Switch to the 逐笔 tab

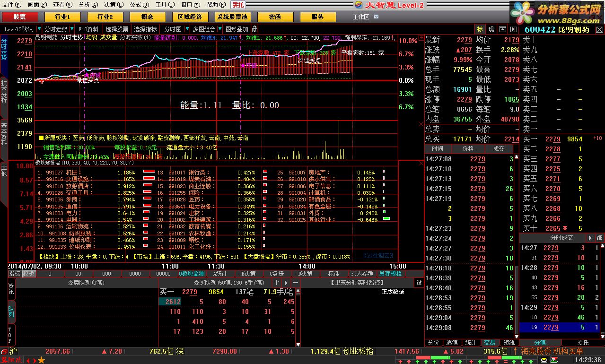click(x=452, y=343)
